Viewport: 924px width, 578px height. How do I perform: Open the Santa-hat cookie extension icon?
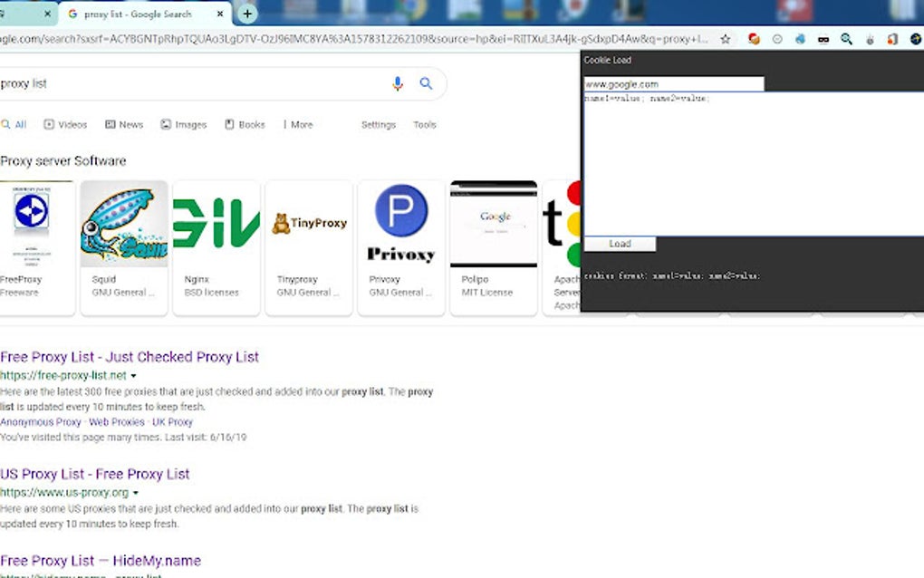point(754,39)
